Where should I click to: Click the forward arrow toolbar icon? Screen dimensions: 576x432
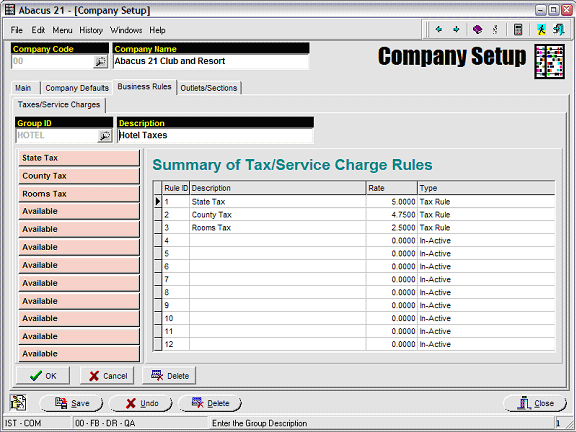(456, 29)
